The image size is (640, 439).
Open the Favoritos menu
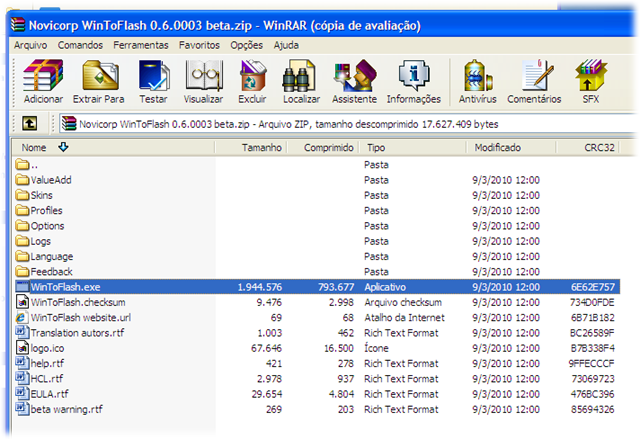pyautogui.click(x=199, y=45)
